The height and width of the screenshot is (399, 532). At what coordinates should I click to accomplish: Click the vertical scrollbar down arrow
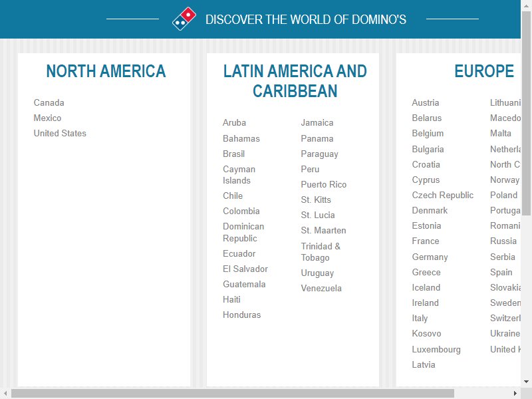526,382
